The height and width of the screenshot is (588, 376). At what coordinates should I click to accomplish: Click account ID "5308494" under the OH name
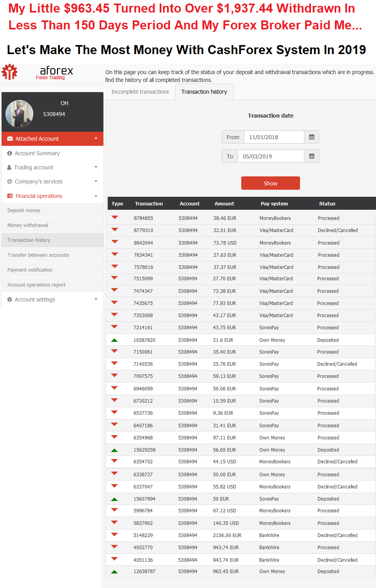(54, 114)
